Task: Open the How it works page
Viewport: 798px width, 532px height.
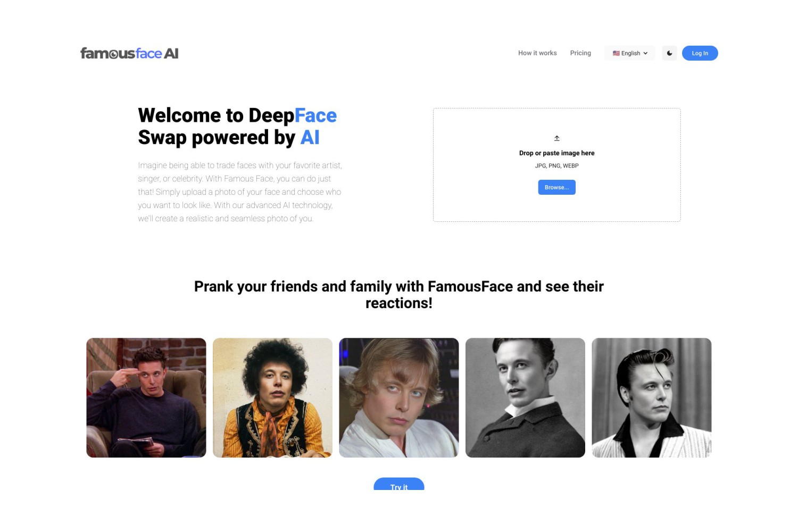Action: point(537,53)
